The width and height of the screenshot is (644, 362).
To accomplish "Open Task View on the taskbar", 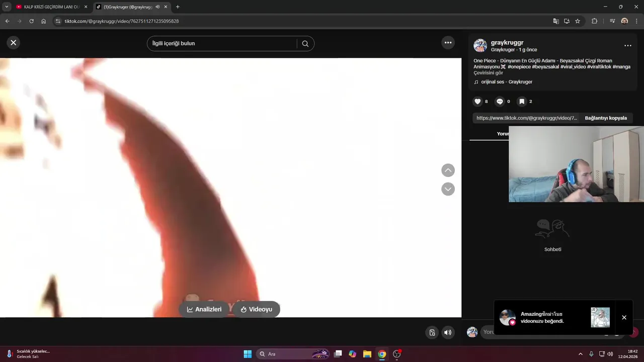I will pyautogui.click(x=338, y=354).
